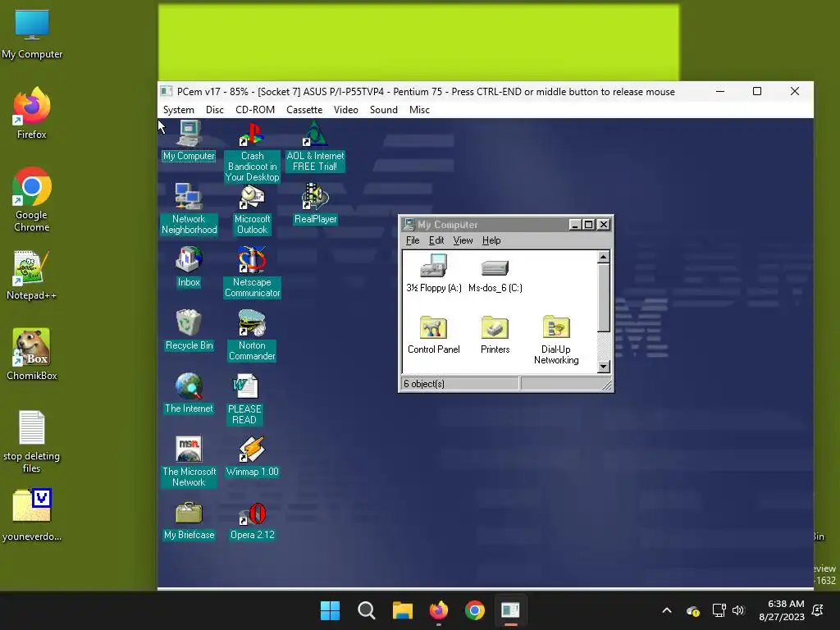Image resolution: width=840 pixels, height=630 pixels.
Task: Open PCem Cassette menu
Action: (304, 110)
